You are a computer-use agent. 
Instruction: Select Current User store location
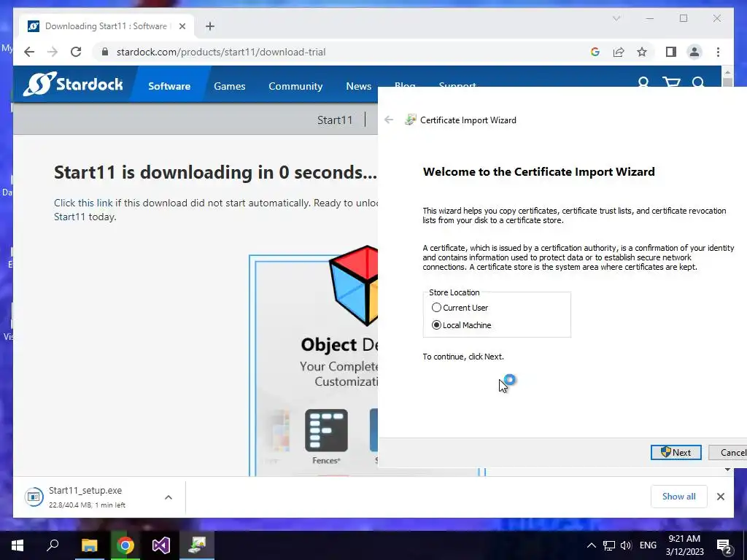tap(460, 308)
